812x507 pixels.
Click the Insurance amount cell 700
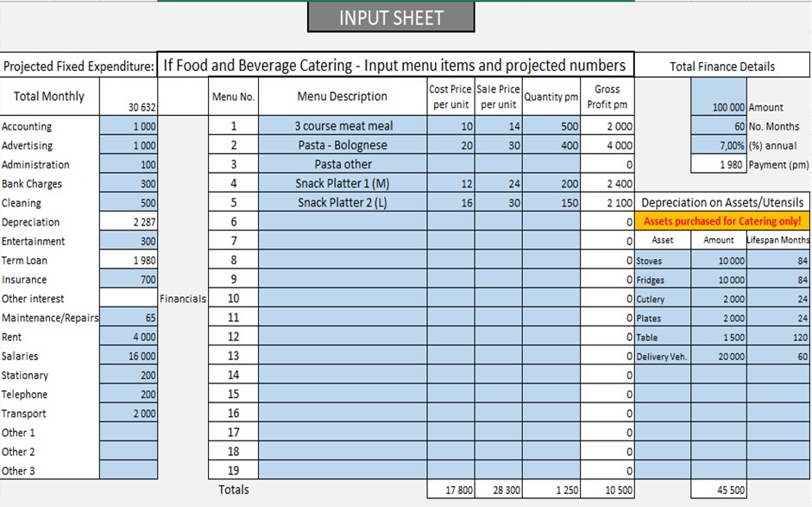coord(129,280)
